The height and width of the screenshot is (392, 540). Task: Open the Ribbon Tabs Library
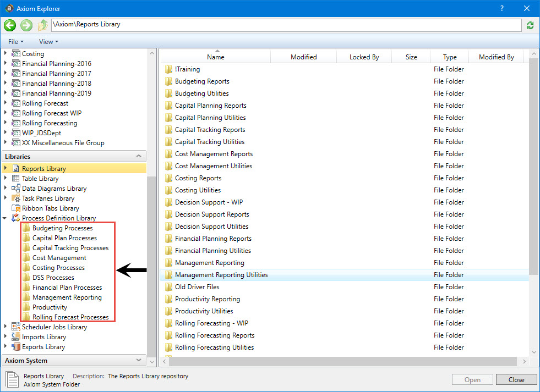coord(50,208)
